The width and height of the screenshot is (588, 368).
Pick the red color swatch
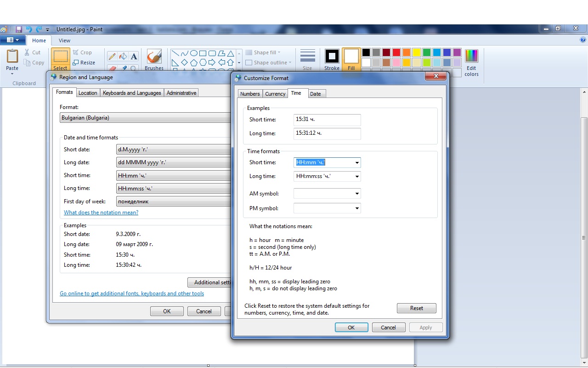pos(396,52)
